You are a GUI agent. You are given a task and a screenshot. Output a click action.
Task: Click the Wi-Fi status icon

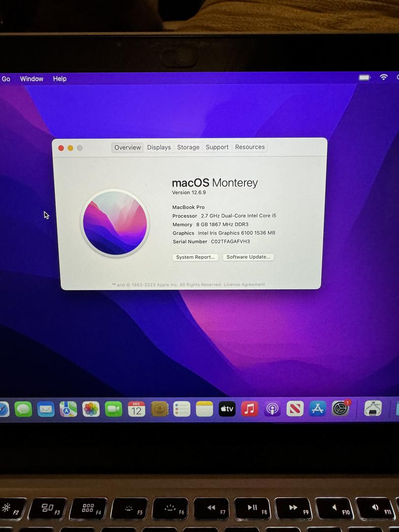384,77
